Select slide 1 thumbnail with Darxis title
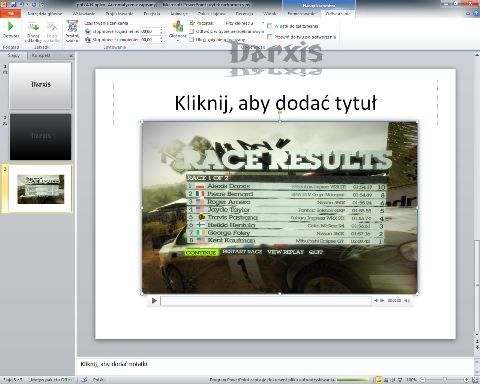This screenshot has width=480, height=384. pos(40,85)
